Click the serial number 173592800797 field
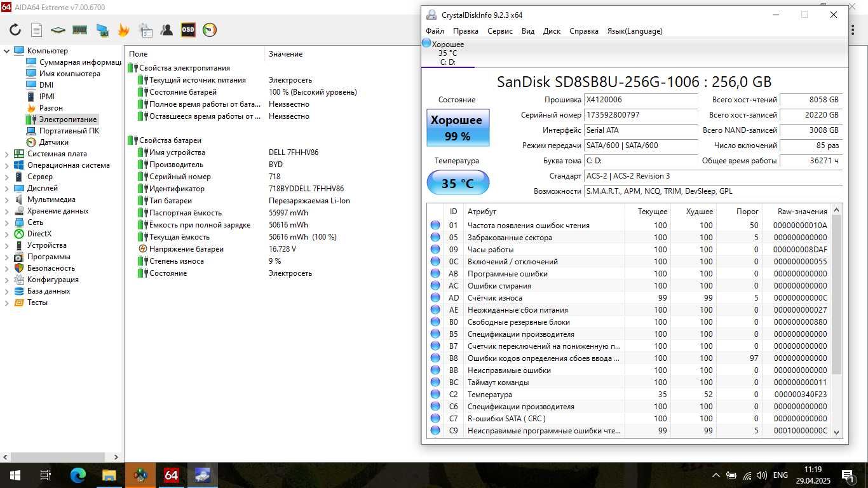Viewport: 868px width, 488px height. [x=641, y=115]
